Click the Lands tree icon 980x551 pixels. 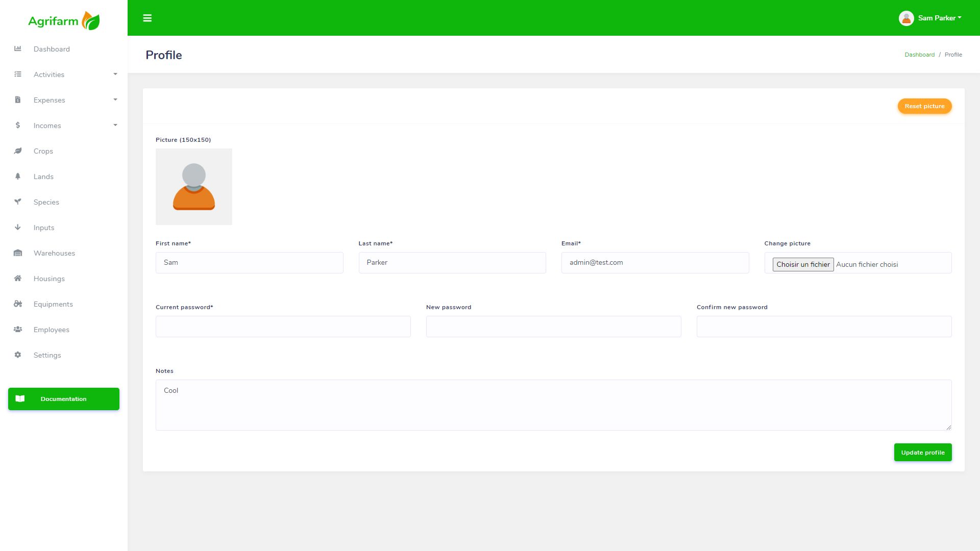click(18, 177)
